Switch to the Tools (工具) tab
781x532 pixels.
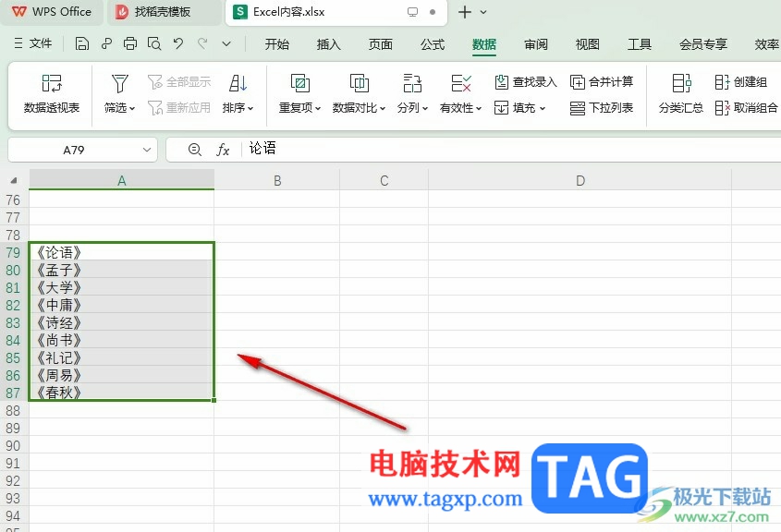[640, 44]
